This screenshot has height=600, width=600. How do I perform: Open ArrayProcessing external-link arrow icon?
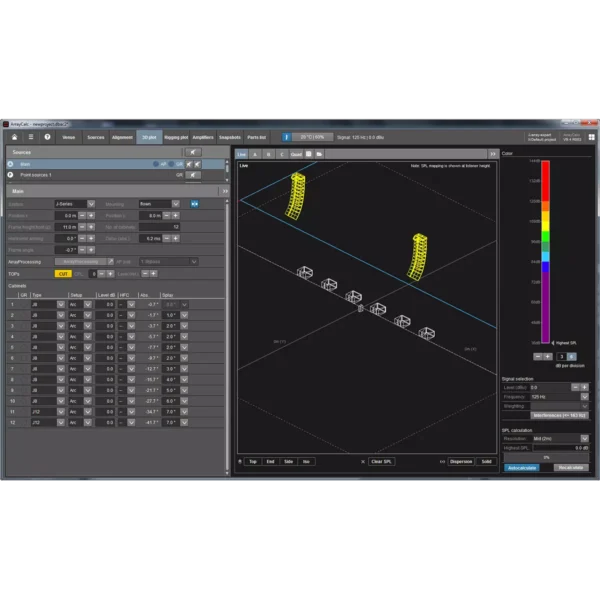[x=110, y=262]
